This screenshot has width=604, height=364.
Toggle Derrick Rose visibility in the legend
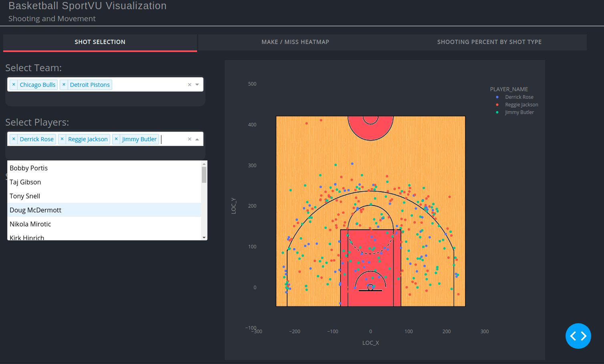click(x=519, y=97)
